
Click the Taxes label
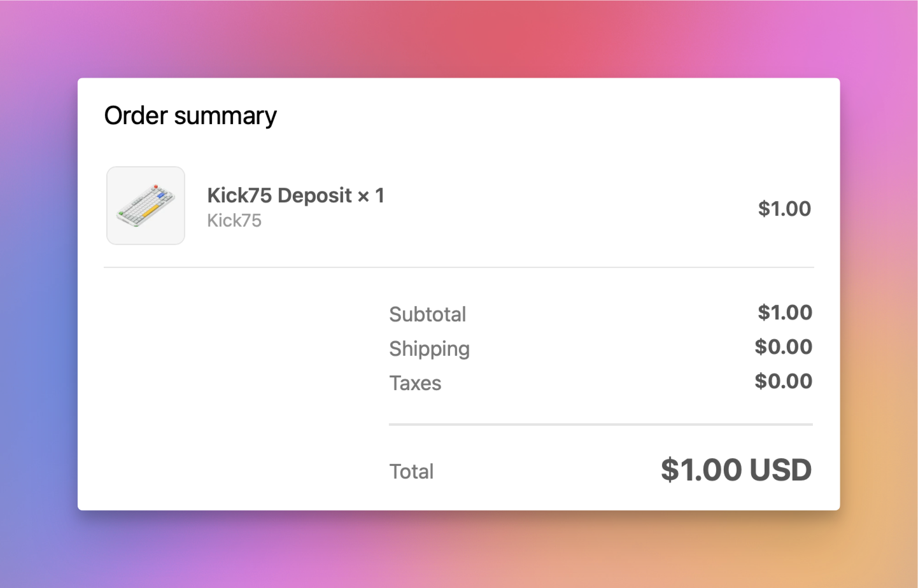pyautogui.click(x=415, y=383)
